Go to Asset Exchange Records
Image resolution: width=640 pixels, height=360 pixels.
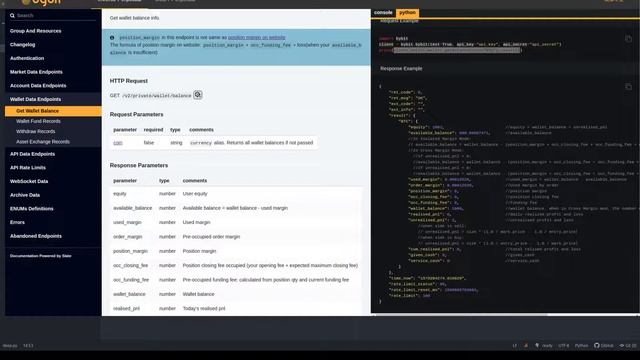(43, 142)
